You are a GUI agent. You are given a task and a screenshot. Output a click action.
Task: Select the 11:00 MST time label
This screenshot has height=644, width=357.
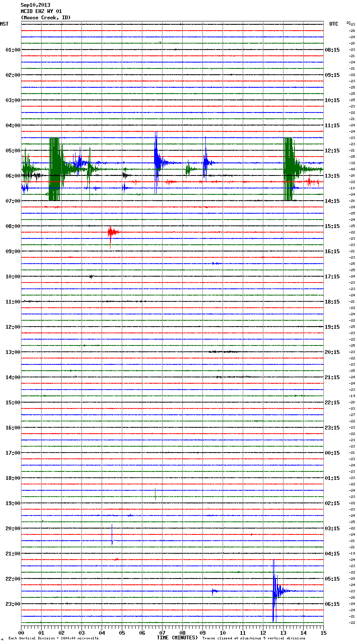tap(13, 301)
